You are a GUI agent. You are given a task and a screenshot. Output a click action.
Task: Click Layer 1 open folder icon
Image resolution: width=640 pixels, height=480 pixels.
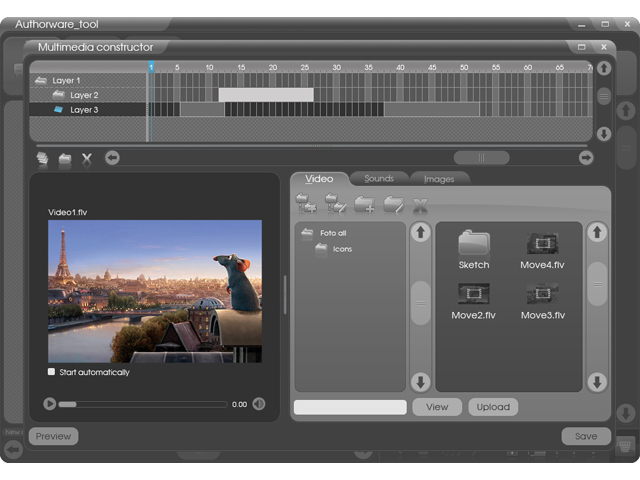41,80
